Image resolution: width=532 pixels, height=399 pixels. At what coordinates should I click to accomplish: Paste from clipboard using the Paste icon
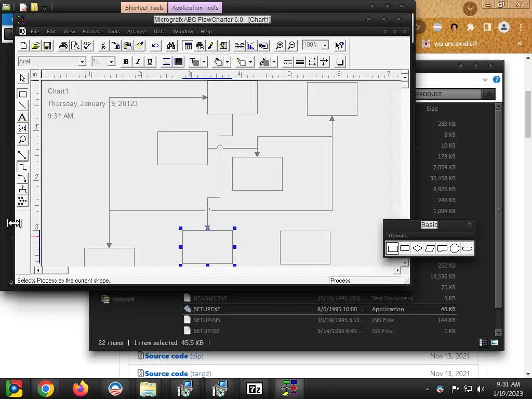pyautogui.click(x=128, y=46)
